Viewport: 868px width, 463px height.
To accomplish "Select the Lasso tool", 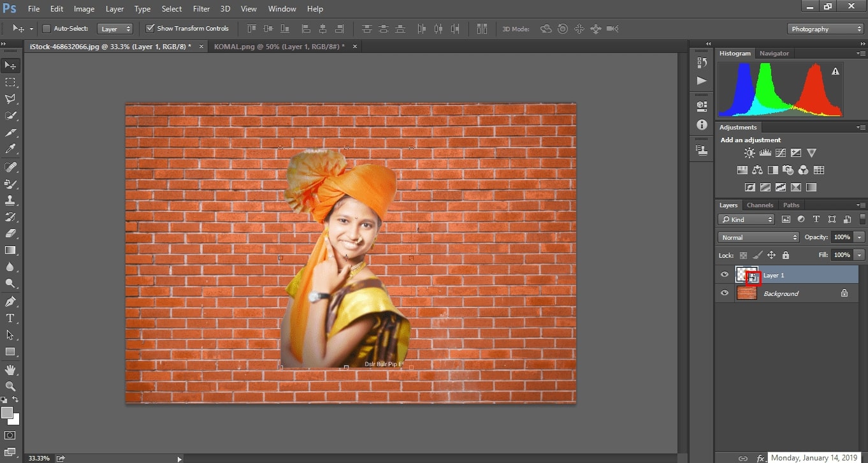I will pos(10,99).
